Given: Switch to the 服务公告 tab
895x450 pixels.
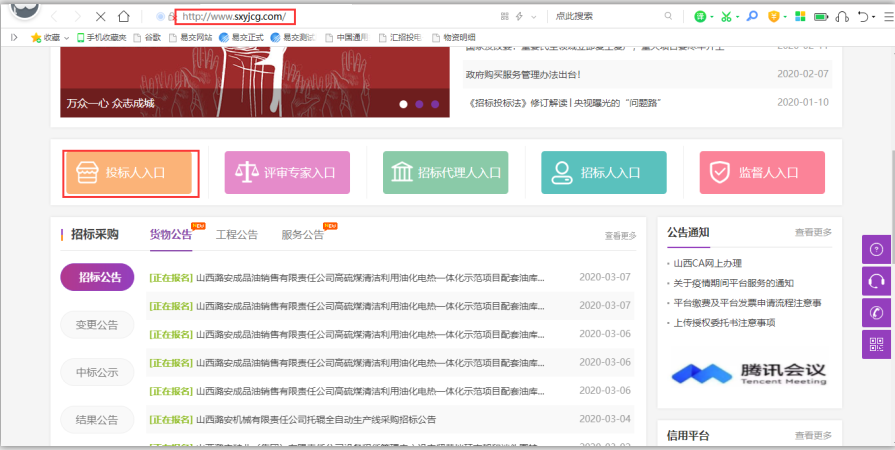Looking at the screenshot, I should click(x=303, y=235).
